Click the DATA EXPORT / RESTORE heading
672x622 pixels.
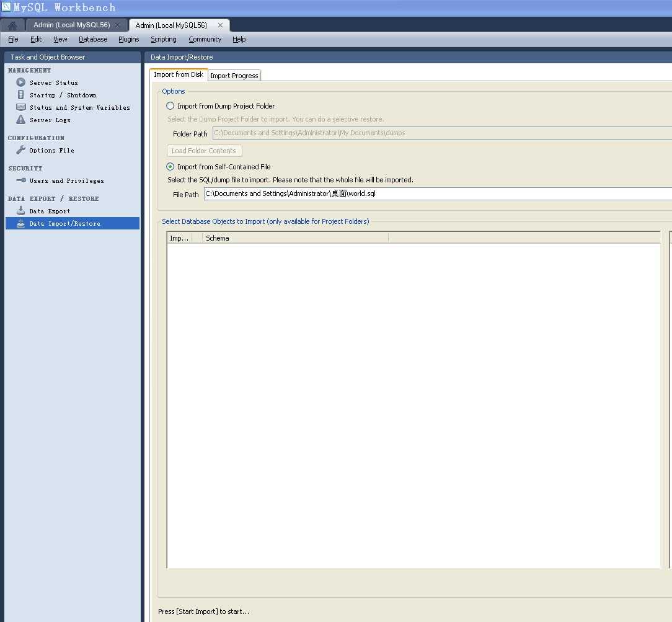click(53, 199)
